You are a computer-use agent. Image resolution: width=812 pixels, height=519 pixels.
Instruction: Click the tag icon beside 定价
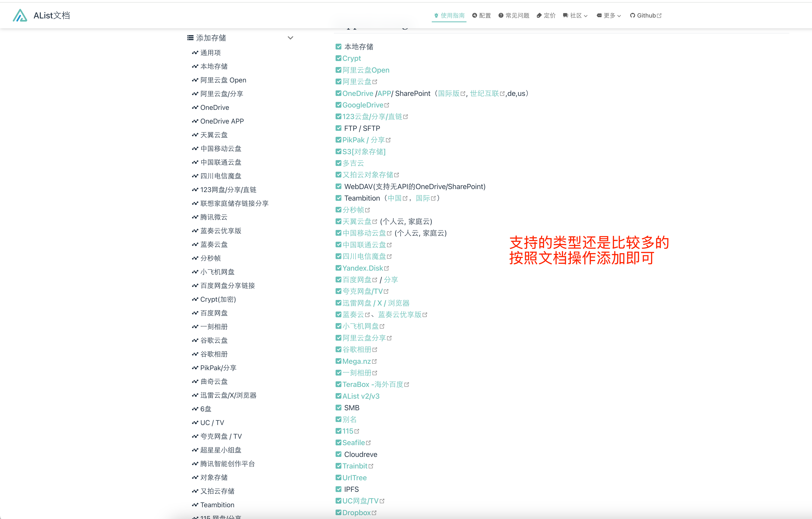(x=539, y=15)
